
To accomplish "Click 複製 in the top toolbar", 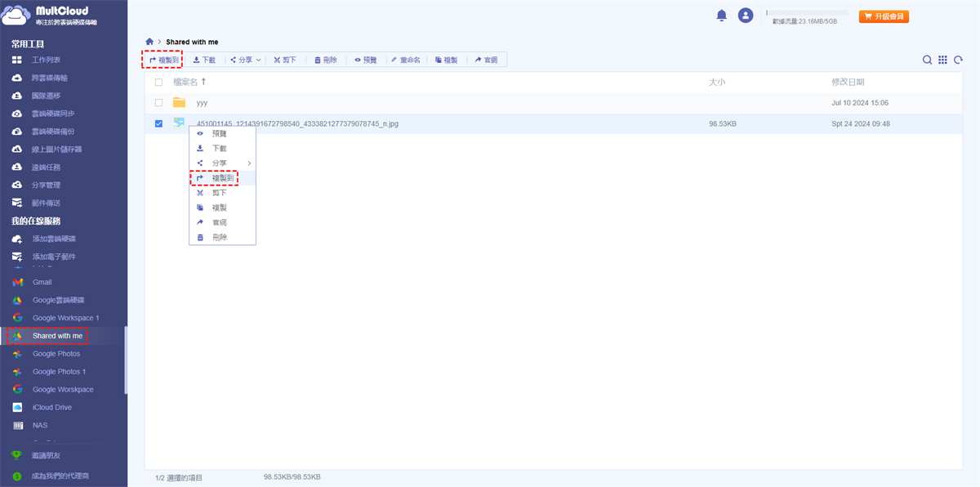I will (446, 60).
